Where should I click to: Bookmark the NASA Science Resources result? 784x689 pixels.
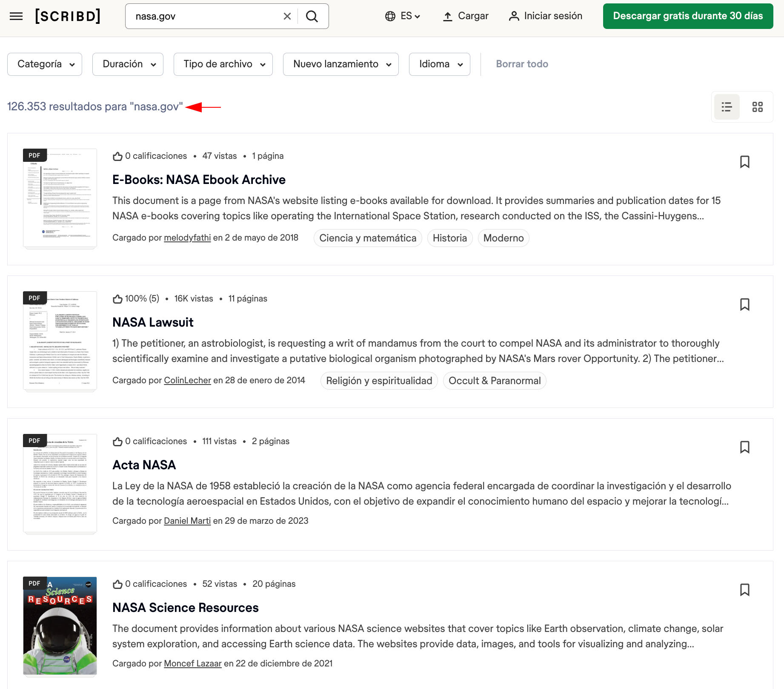click(744, 590)
